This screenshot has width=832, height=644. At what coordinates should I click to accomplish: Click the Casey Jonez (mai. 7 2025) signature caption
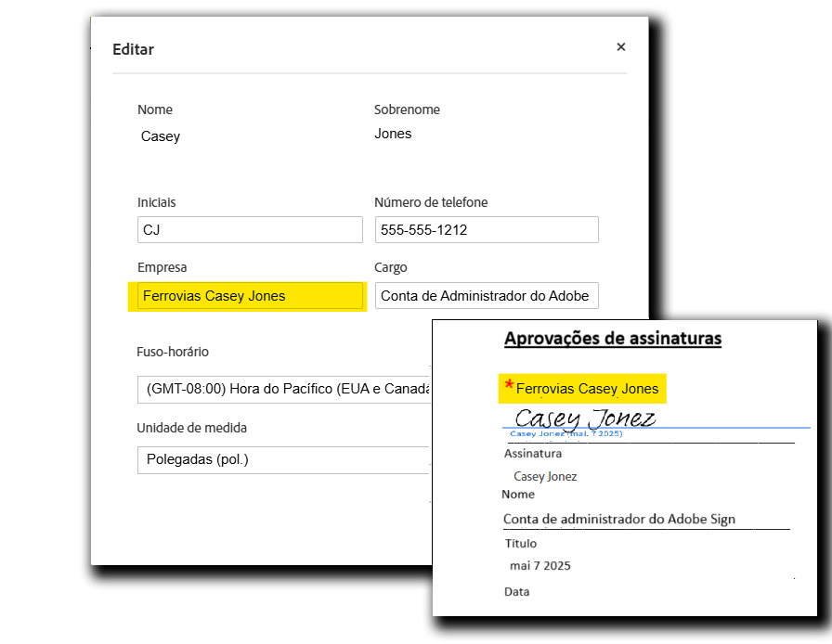[566, 434]
